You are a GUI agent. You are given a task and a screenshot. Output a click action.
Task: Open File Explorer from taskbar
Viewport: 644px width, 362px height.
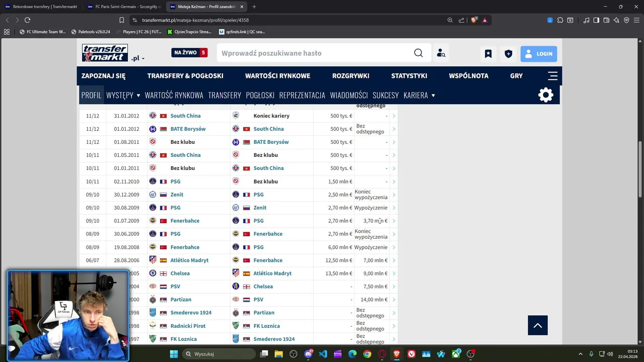tap(278, 354)
